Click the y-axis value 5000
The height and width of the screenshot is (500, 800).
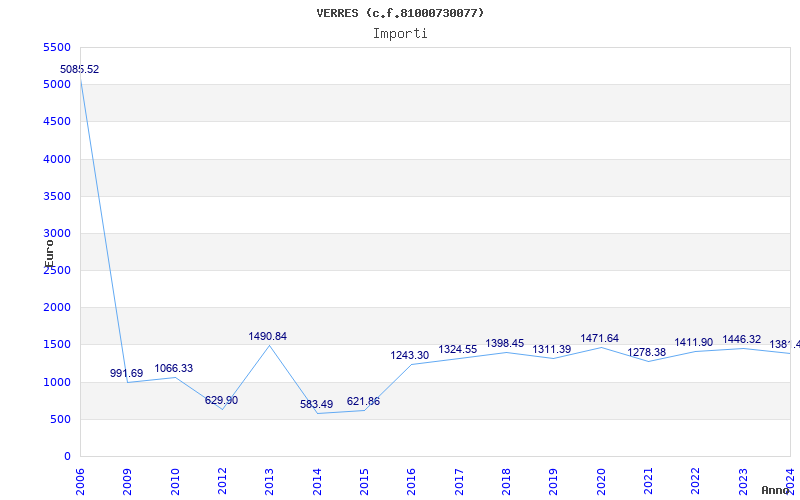click(57, 85)
